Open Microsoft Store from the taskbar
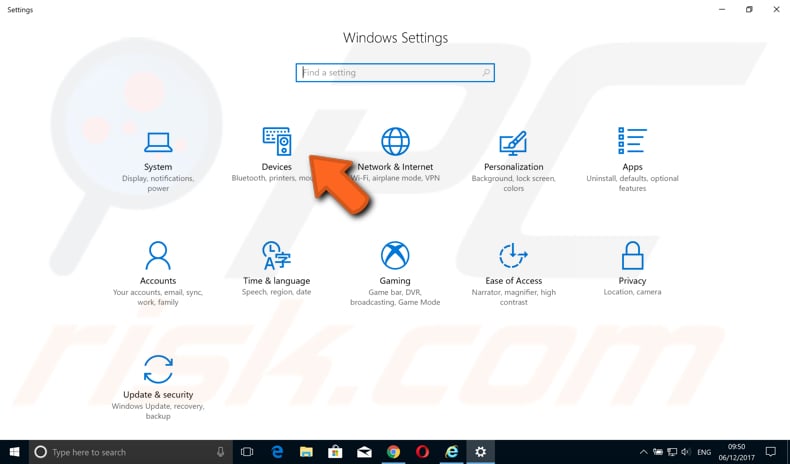790x464 pixels. click(335, 452)
